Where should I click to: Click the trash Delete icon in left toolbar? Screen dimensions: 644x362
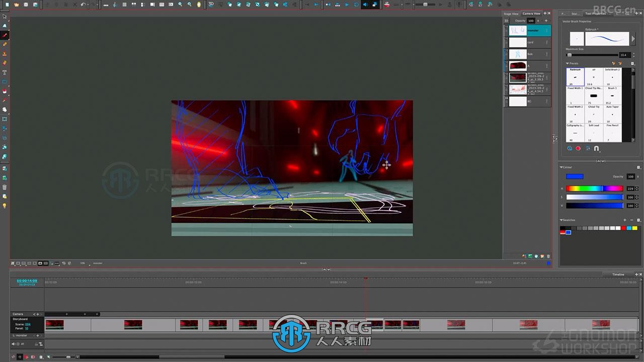(x=5, y=187)
